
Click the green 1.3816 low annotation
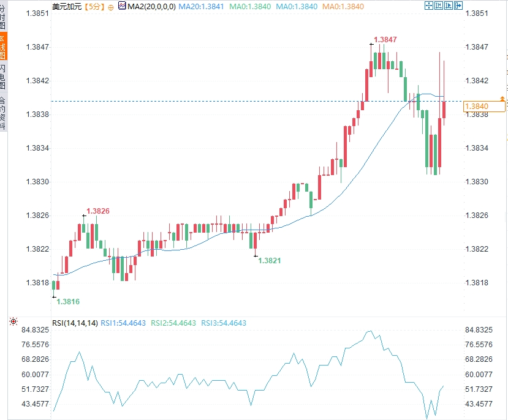pyautogui.click(x=68, y=302)
